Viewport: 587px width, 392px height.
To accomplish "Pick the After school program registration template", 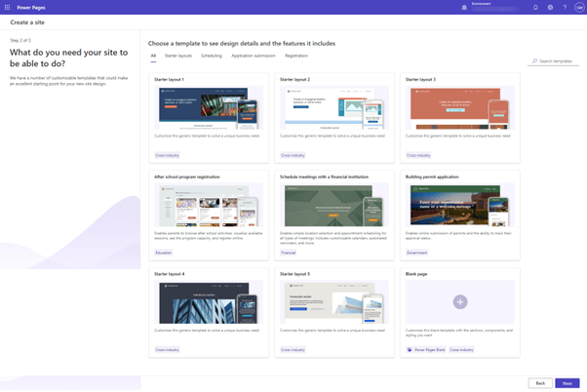I will point(209,206).
